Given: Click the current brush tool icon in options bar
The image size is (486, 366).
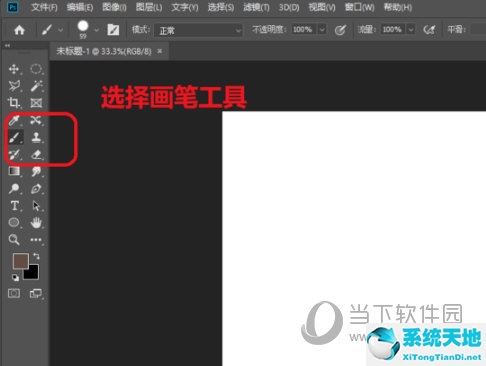Looking at the screenshot, I should (47, 30).
